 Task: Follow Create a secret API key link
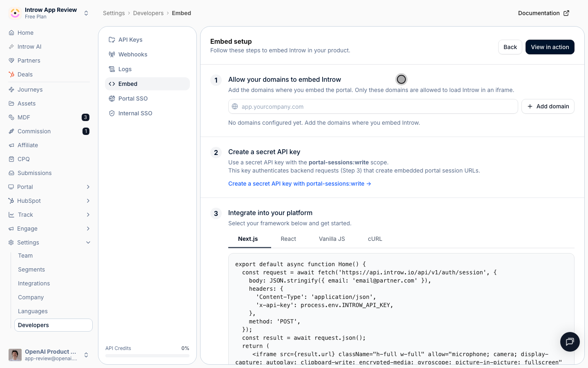(x=300, y=184)
